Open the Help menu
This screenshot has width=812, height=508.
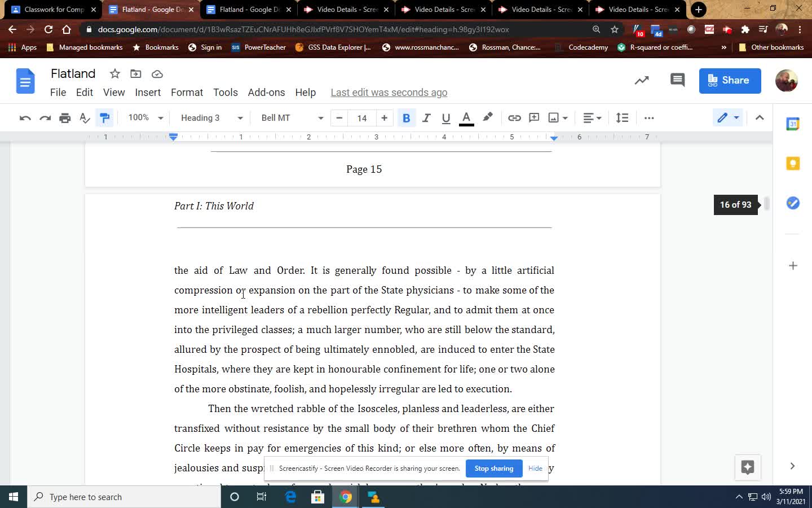coord(305,93)
